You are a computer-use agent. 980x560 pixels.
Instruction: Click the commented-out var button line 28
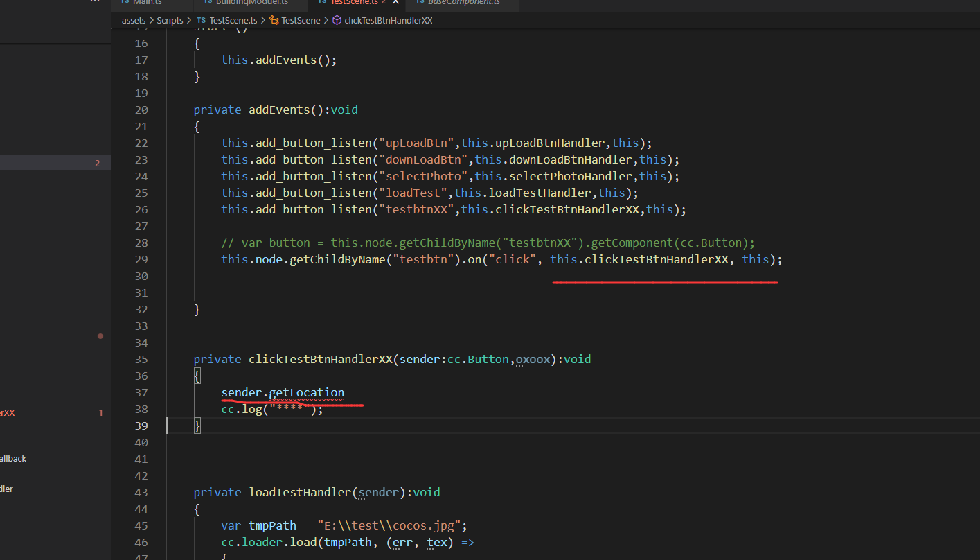coord(488,243)
